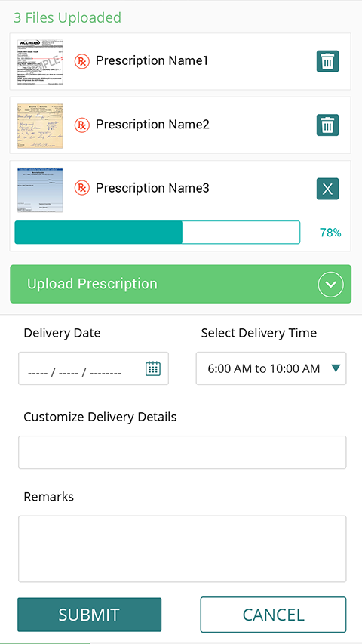This screenshot has height=644, width=362.
Task: Delete Prescription Name1 with trash icon
Action: 327,61
